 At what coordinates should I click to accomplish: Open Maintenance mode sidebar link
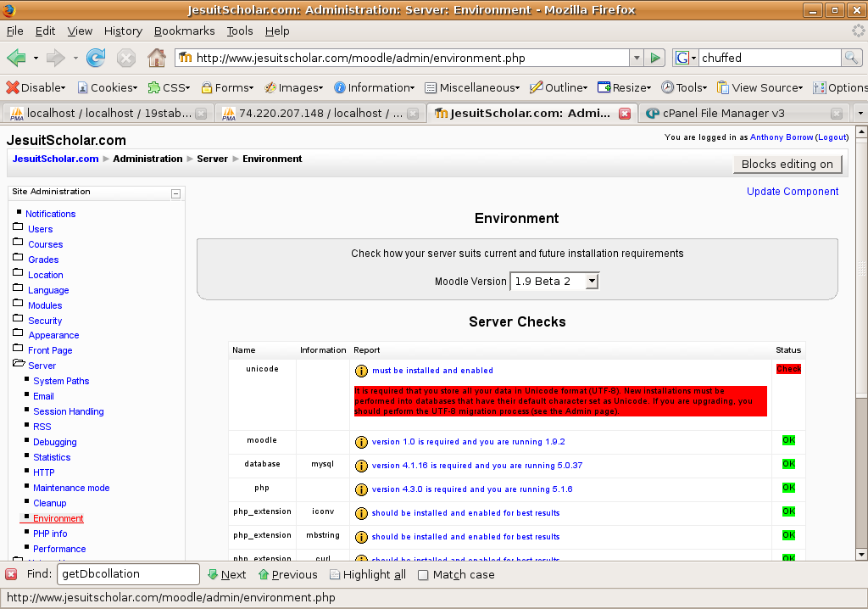(71, 489)
